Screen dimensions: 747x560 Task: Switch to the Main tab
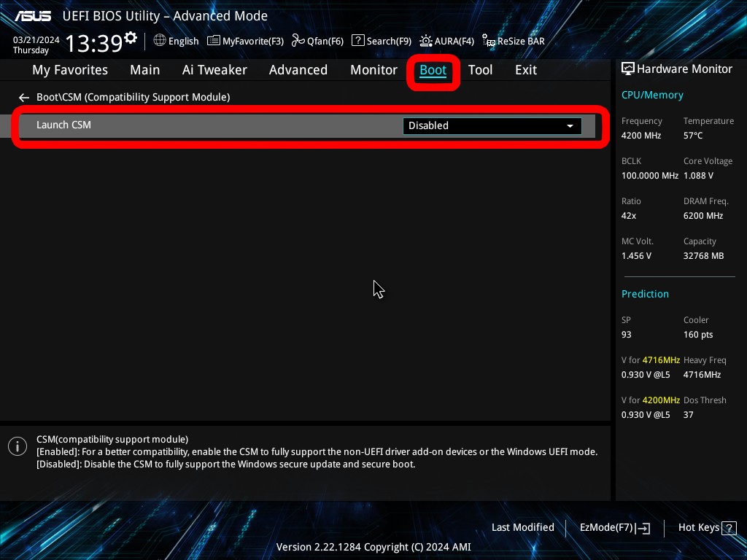pyautogui.click(x=145, y=70)
